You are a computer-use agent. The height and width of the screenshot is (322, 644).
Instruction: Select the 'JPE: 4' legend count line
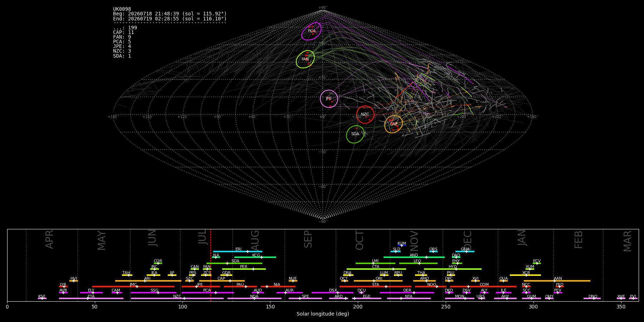(122, 46)
